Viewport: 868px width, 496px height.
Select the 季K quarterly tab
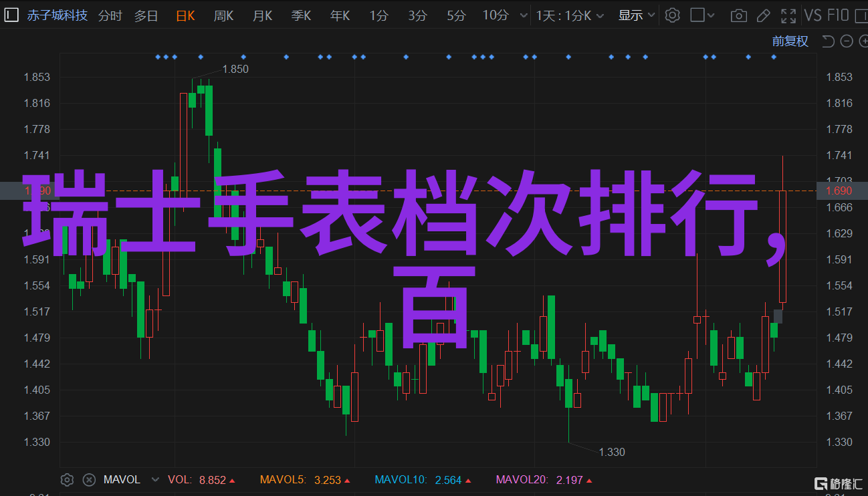tap(301, 15)
